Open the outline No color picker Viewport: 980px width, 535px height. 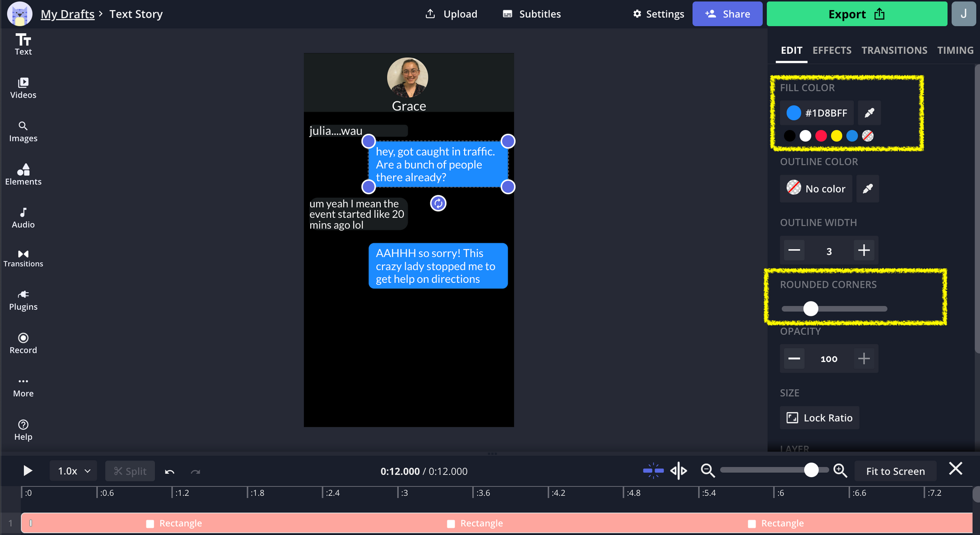click(816, 189)
